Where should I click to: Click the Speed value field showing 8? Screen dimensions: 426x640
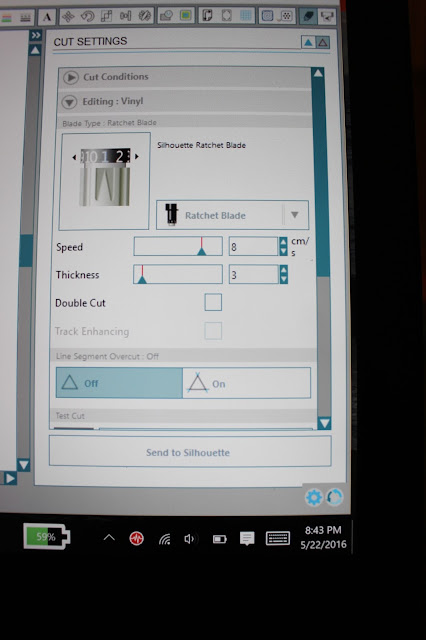point(253,247)
